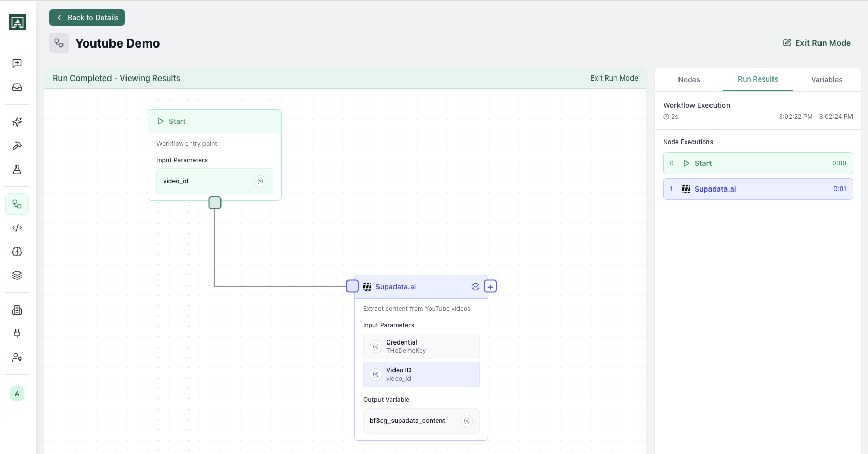868x454 pixels.
Task: Open the new chat icon in sidebar
Action: tap(17, 64)
